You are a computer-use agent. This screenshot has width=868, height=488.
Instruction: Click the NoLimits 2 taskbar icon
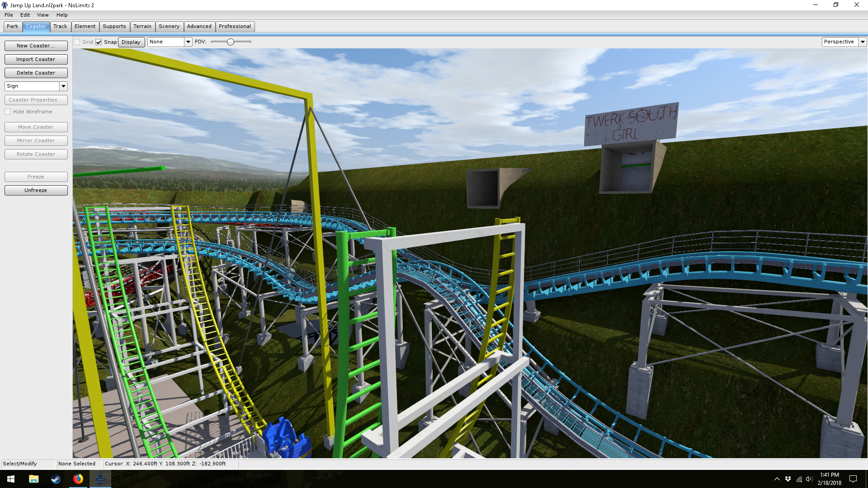click(x=100, y=479)
